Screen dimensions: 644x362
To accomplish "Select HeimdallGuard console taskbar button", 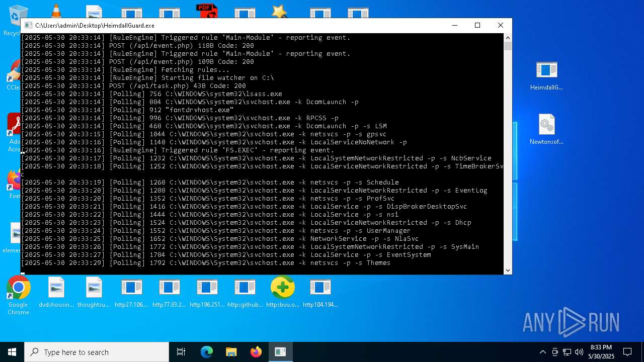I will 280,352.
